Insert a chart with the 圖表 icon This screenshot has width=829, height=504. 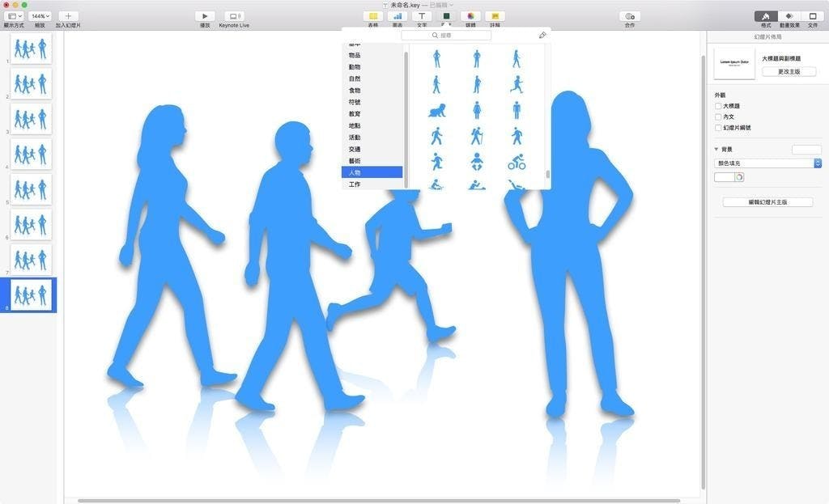397,16
